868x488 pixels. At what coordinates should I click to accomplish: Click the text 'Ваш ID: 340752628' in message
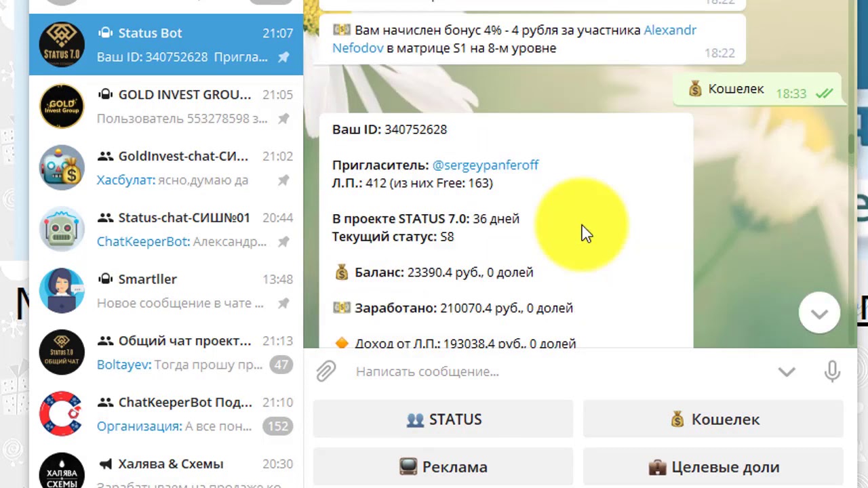pyautogui.click(x=389, y=129)
